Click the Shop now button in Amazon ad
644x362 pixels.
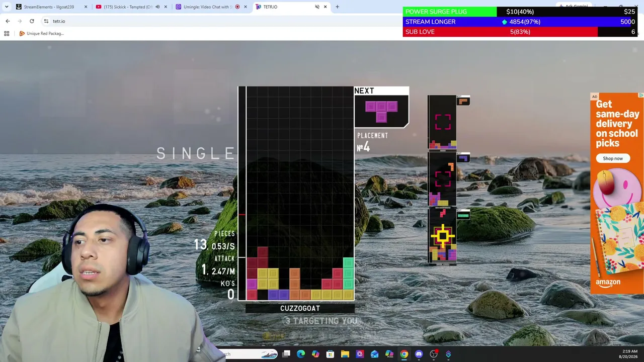coord(613,158)
